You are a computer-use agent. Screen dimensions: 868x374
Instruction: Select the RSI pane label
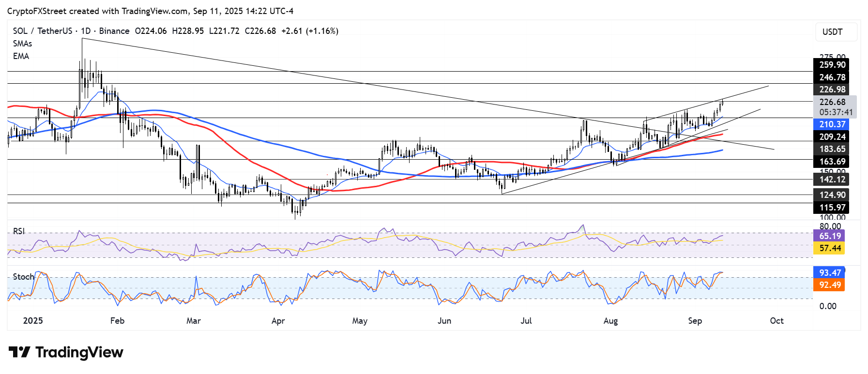pyautogui.click(x=19, y=231)
